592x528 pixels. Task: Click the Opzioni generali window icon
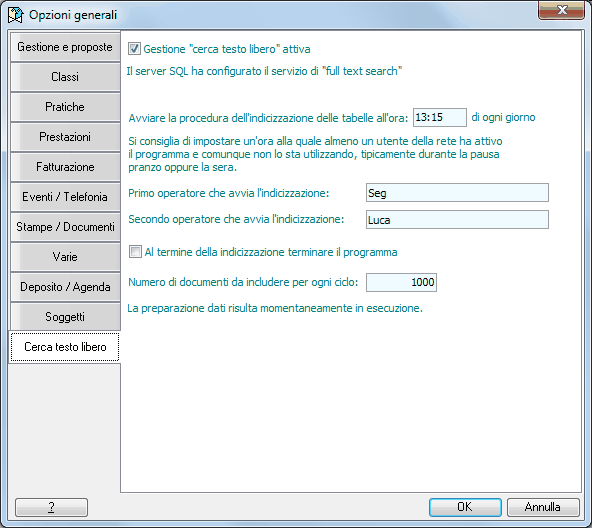pyautogui.click(x=16, y=15)
